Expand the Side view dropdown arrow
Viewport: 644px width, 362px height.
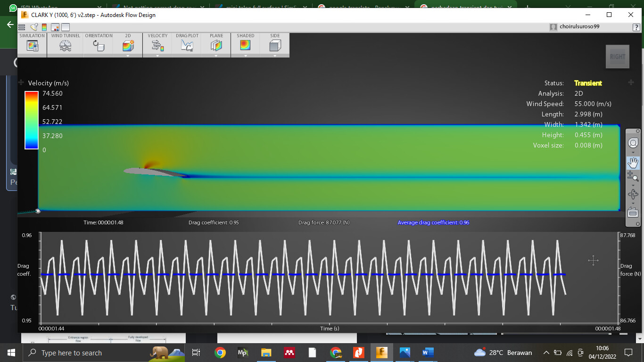[274, 56]
